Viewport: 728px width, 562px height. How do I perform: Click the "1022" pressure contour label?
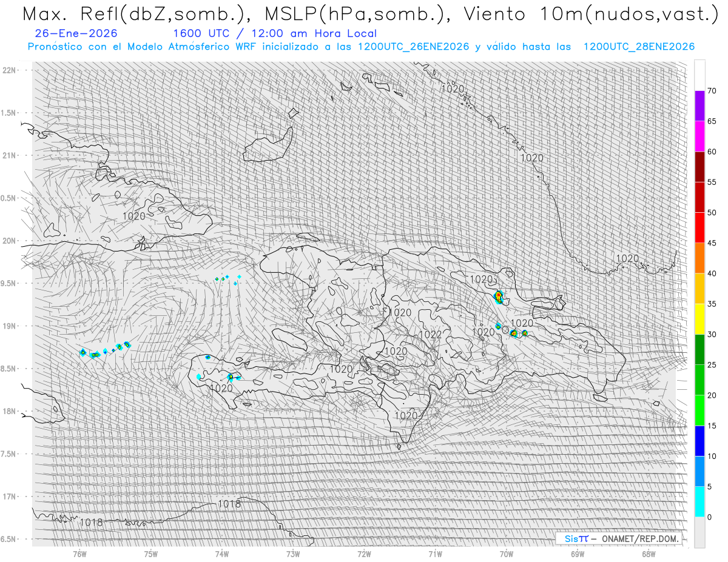click(x=430, y=335)
